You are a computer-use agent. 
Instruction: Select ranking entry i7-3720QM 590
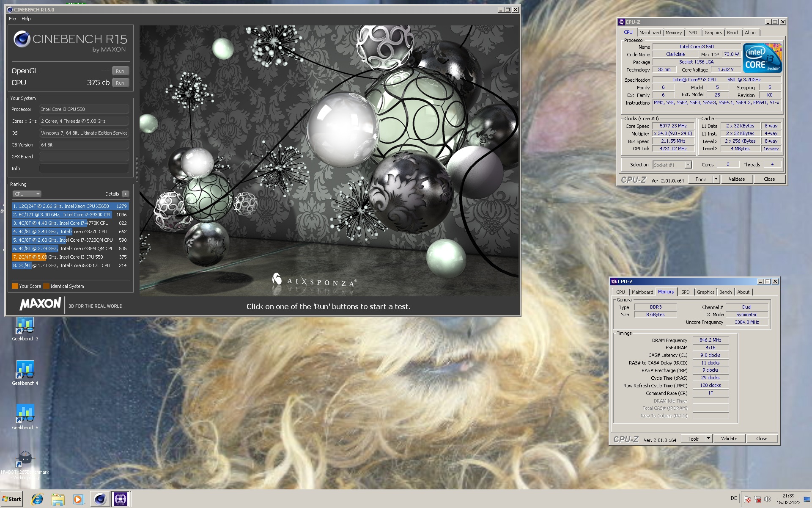(x=70, y=240)
